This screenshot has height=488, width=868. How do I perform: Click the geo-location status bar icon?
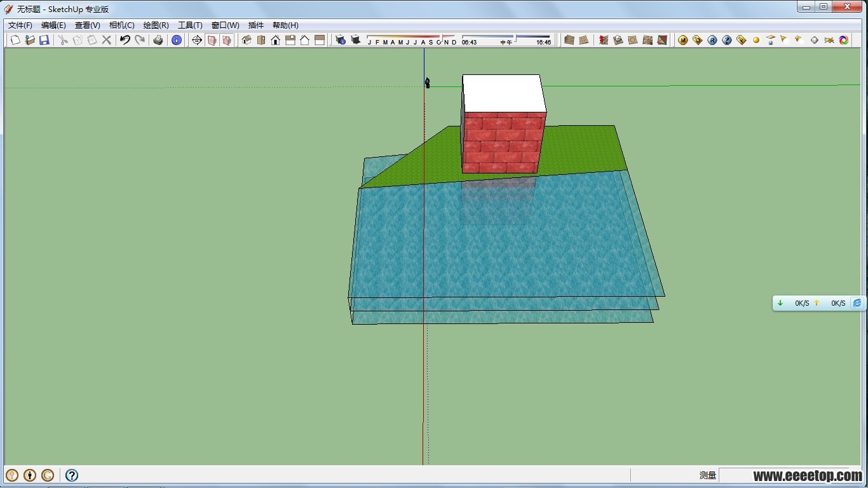tap(12, 475)
